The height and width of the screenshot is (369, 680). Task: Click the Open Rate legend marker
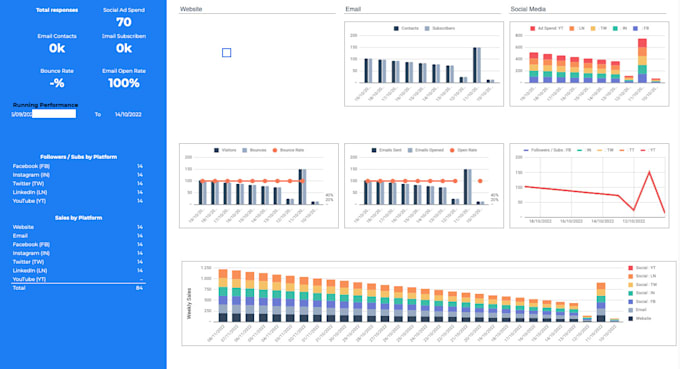pos(452,150)
